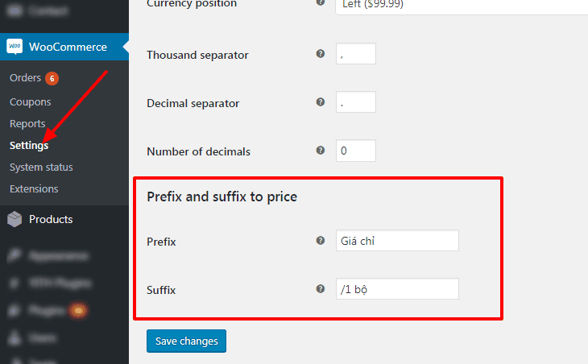Screen dimensions: 588x364
Task: Click help icon next to Prefix field
Action: [321, 240]
